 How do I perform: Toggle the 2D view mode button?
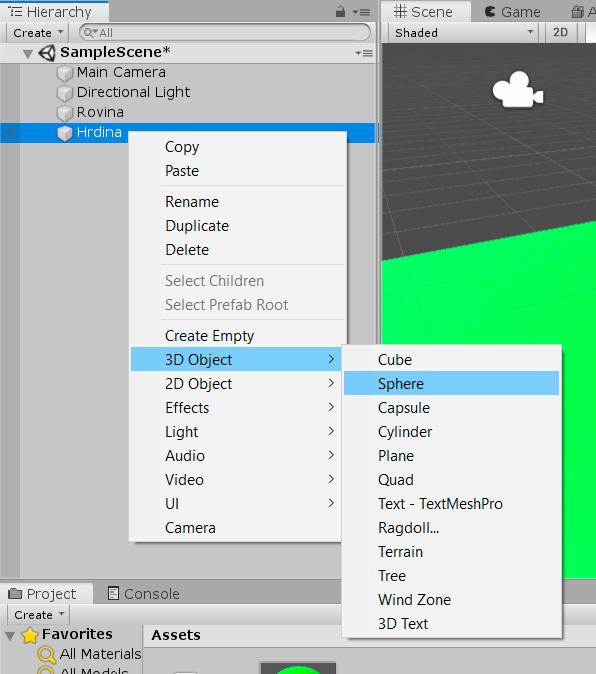tap(560, 33)
